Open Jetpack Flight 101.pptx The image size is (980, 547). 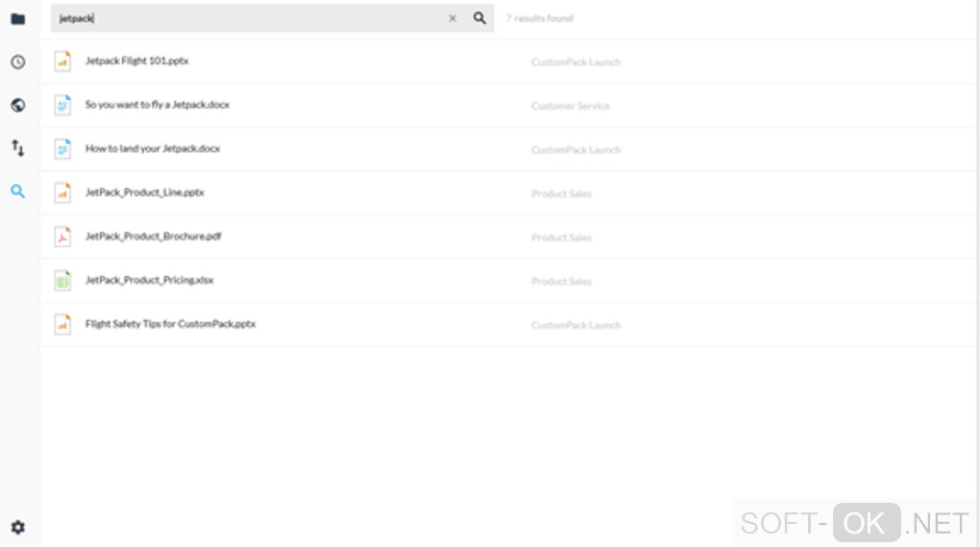[x=136, y=62]
